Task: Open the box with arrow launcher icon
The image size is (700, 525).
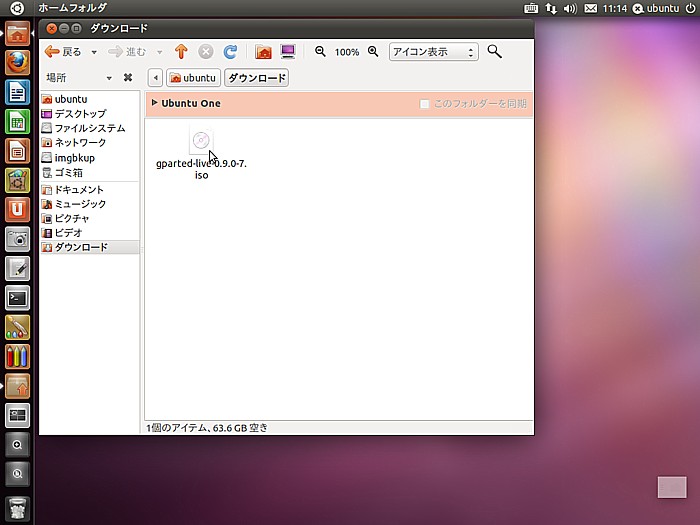Action: [x=17, y=387]
